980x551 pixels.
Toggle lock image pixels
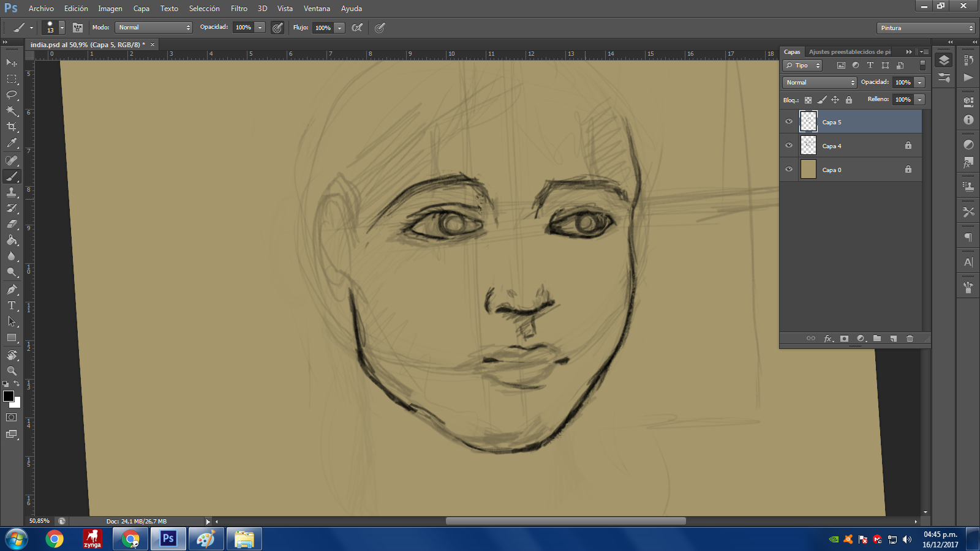(x=822, y=100)
